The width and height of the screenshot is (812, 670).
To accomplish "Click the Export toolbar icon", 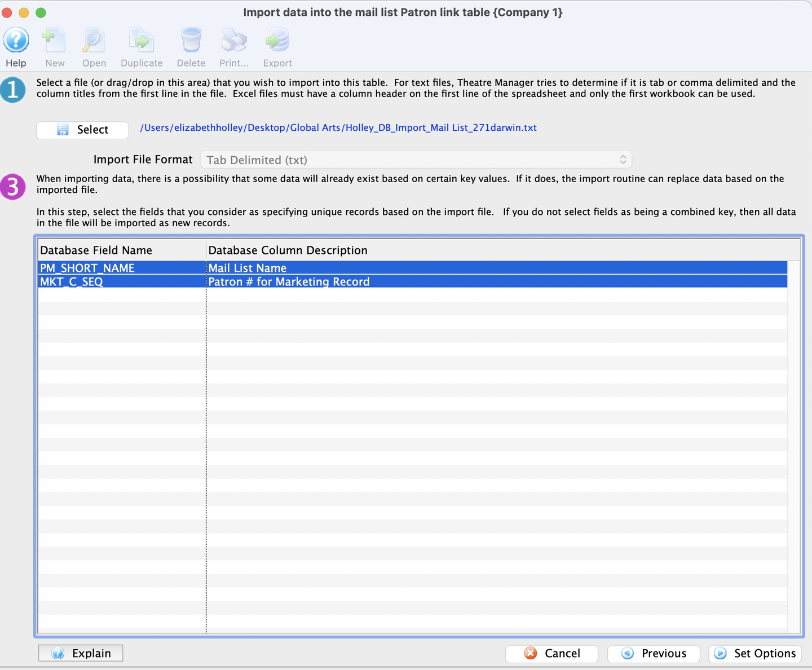I will tap(277, 41).
